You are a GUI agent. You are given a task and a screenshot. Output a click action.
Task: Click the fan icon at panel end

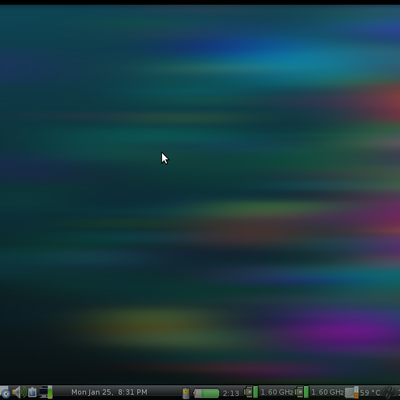(389, 392)
